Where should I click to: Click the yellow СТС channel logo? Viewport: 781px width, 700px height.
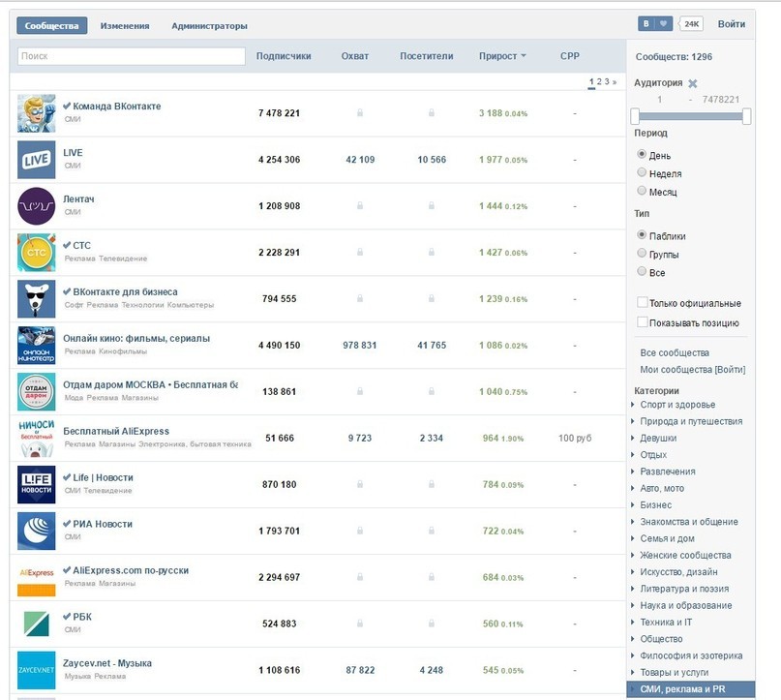click(37, 253)
